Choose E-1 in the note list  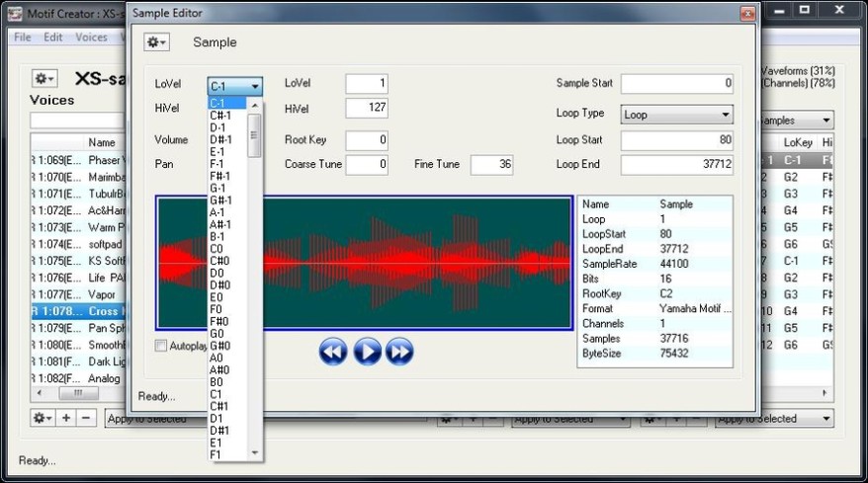(227, 152)
